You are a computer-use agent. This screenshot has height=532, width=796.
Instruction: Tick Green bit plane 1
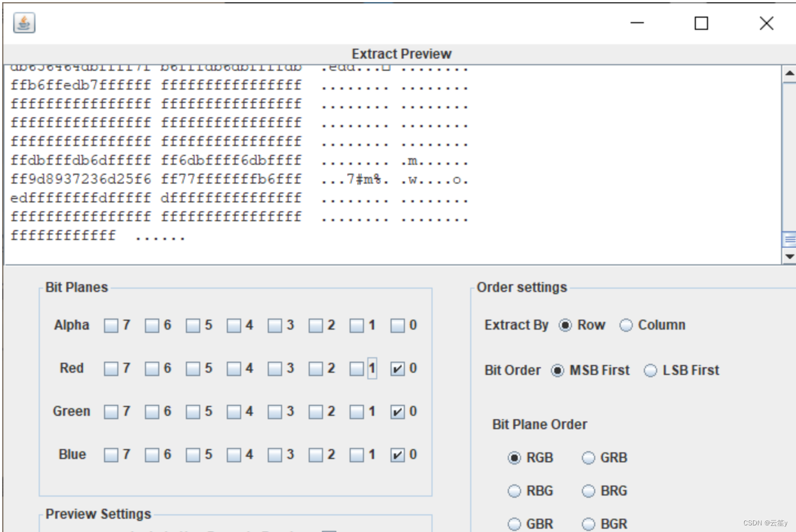(x=357, y=412)
